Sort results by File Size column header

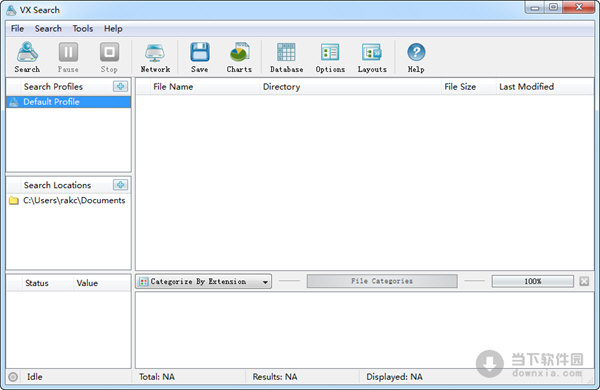[460, 87]
